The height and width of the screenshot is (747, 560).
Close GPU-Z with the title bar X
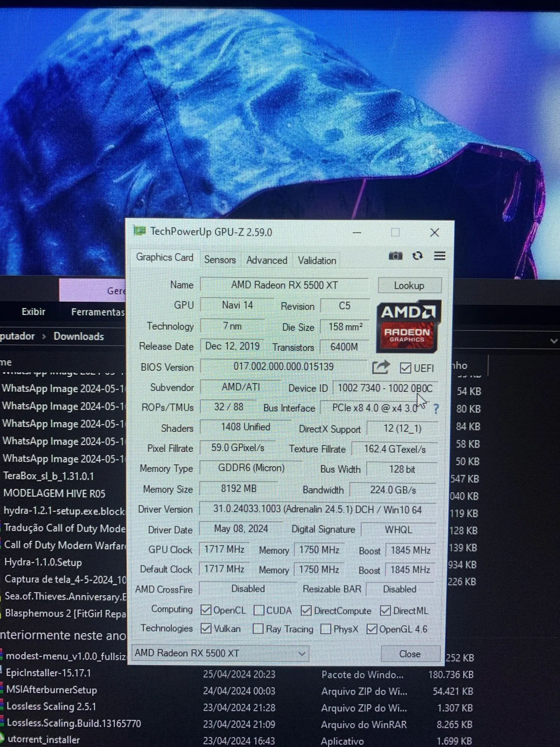435,233
